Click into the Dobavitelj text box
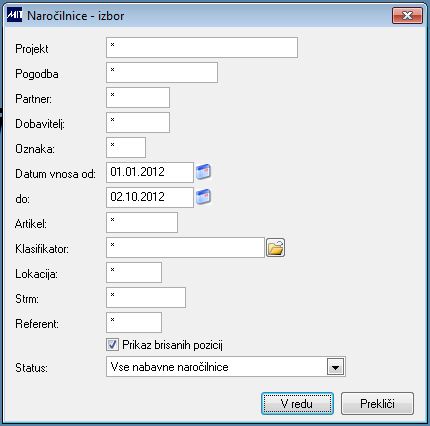Screen dimensions: 430x426 (138, 122)
